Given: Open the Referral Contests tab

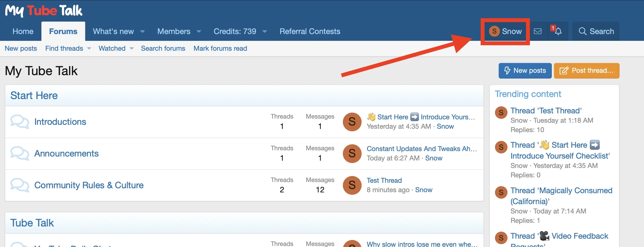Looking at the screenshot, I should coord(310,31).
